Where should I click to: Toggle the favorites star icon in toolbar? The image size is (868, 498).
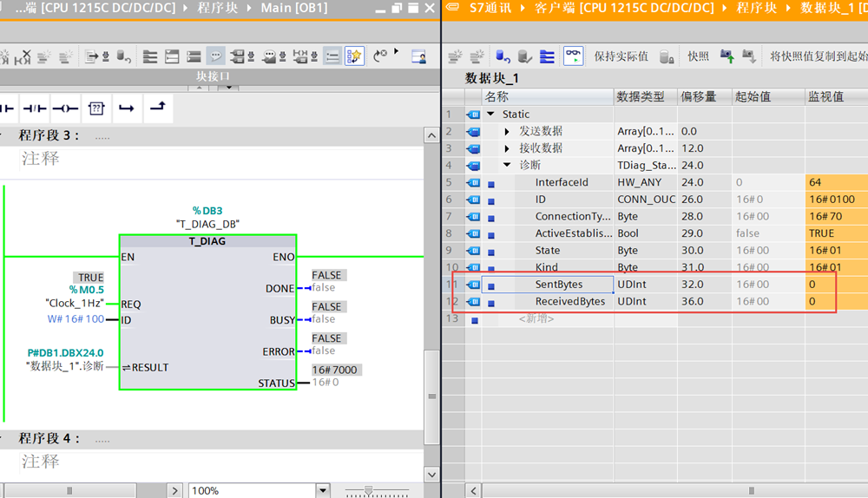click(354, 56)
